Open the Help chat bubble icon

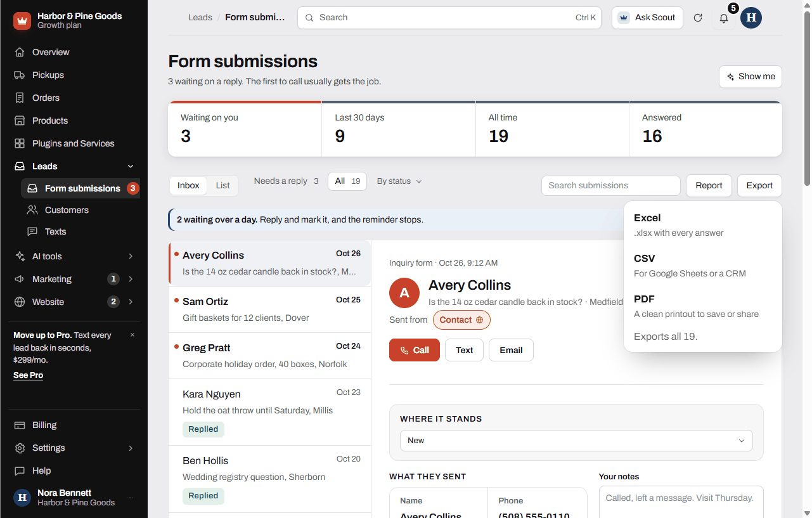click(x=20, y=470)
